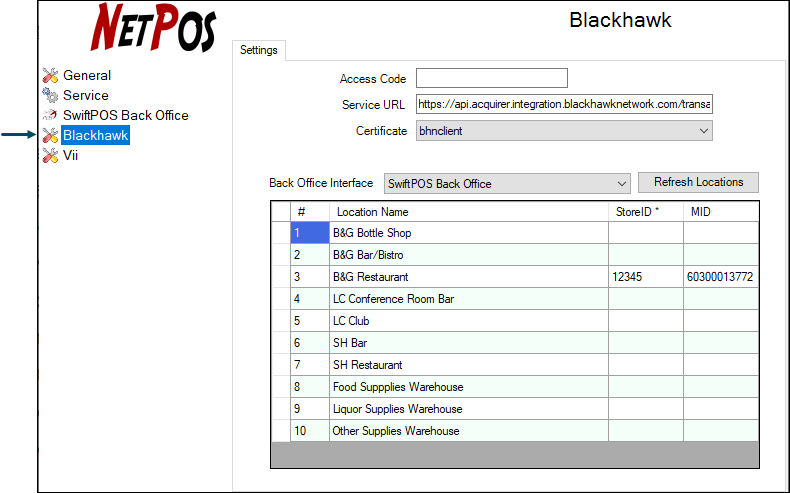
Task: Click the Service gears icon in sidebar
Action: (50, 95)
